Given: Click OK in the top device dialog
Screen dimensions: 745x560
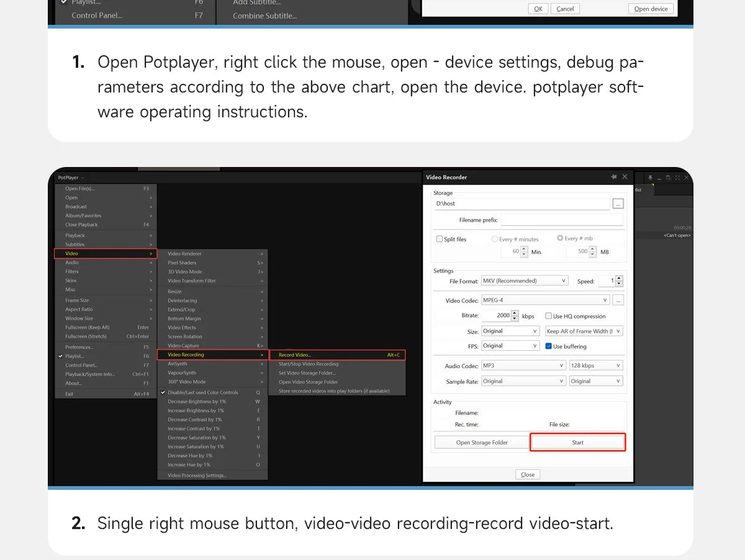Looking at the screenshot, I should click(x=538, y=9).
